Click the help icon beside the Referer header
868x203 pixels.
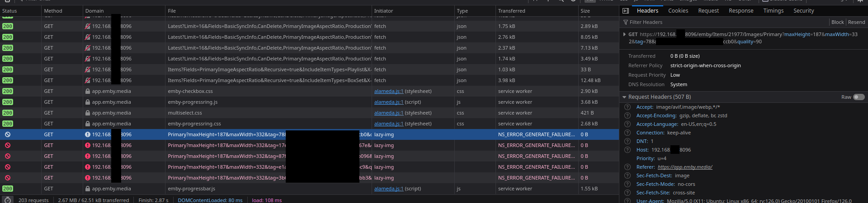click(627, 167)
